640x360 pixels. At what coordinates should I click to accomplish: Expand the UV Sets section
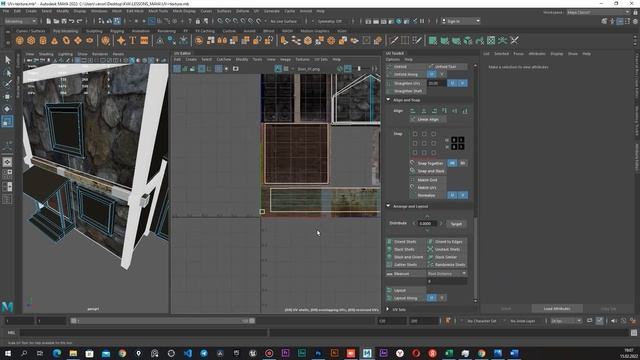coord(388,309)
